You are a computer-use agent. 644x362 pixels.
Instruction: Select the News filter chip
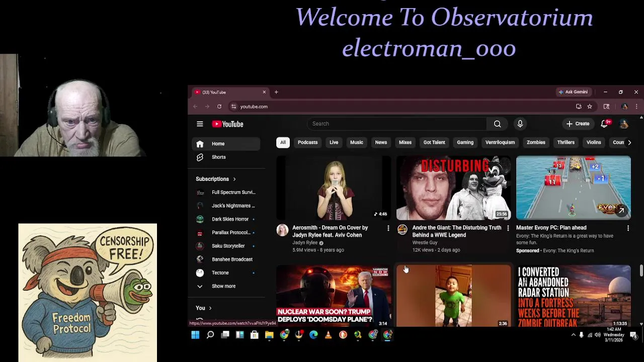click(381, 142)
